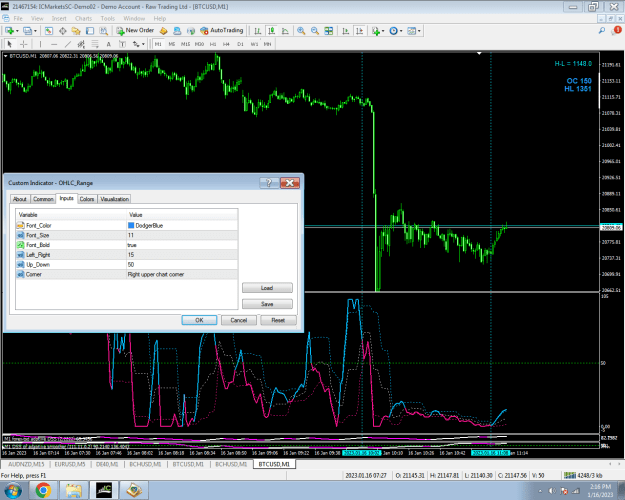625x500 pixels.
Task: Open a new chart with the toolbar icon
Action: click(x=10, y=31)
